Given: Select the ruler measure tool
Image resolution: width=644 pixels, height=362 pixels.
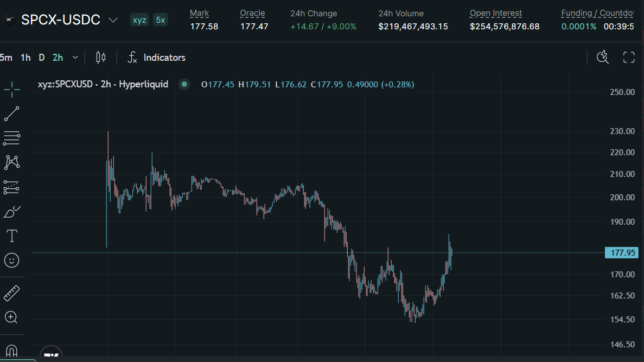Looking at the screenshot, I should click(12, 294).
